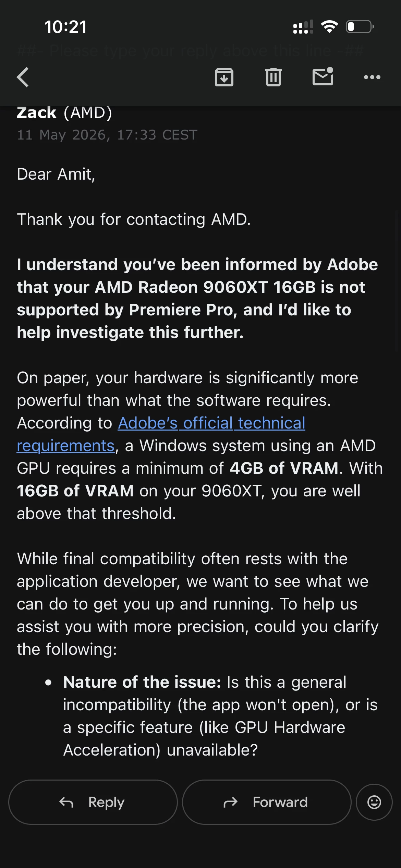Tap the "Thank you for contacting AMD" line
This screenshot has width=401, height=868.
(134, 219)
